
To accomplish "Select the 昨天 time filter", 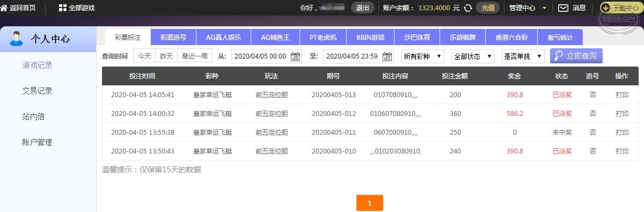I will pyautogui.click(x=166, y=56).
